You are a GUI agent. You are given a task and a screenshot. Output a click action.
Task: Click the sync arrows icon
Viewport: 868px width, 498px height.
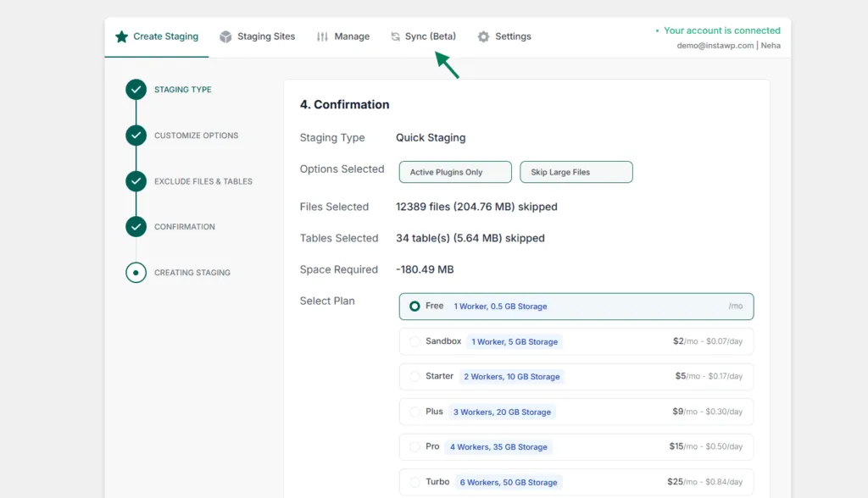pyautogui.click(x=395, y=36)
